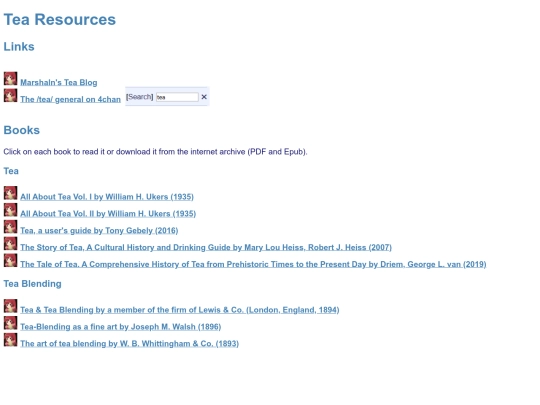
Task: Click icon beside The Tale of Tea
Action: click(x=10, y=260)
